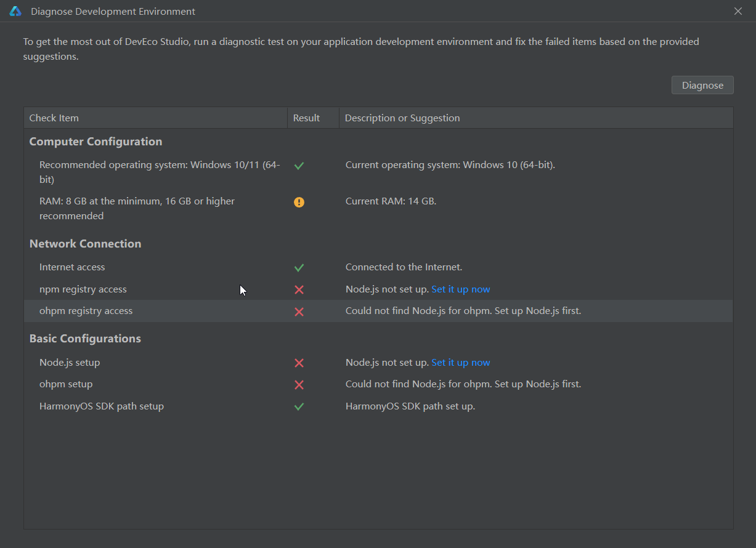Click the DevEco Studio logo icon
The image size is (756, 548).
(15, 11)
